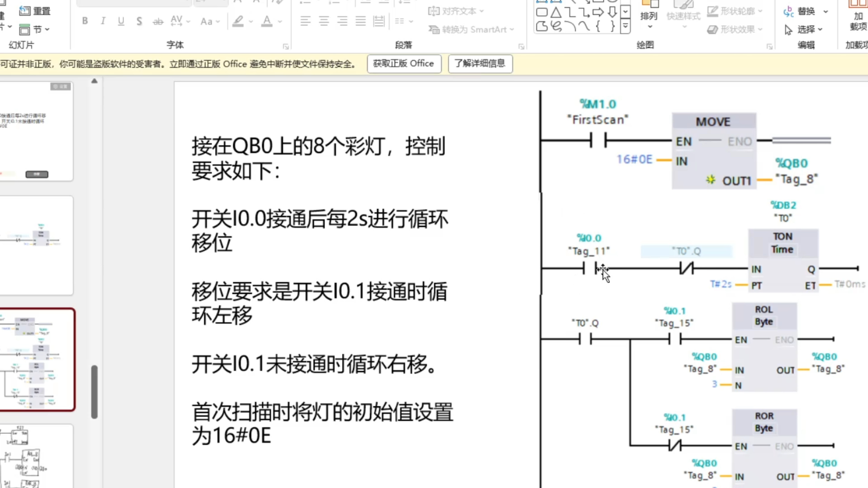Open the 替换 replace tool
This screenshot has width=868, height=488.
click(806, 11)
